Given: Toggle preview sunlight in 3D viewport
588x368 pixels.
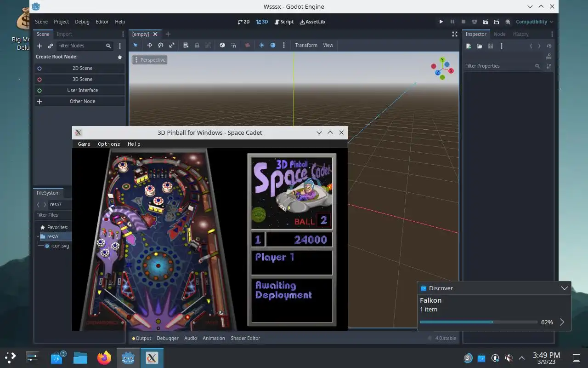Looking at the screenshot, I should click(262, 45).
